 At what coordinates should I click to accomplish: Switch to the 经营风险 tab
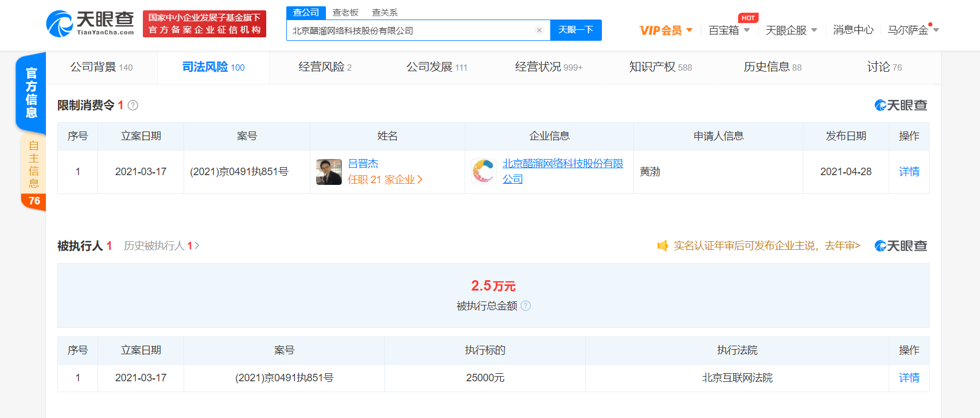[325, 67]
